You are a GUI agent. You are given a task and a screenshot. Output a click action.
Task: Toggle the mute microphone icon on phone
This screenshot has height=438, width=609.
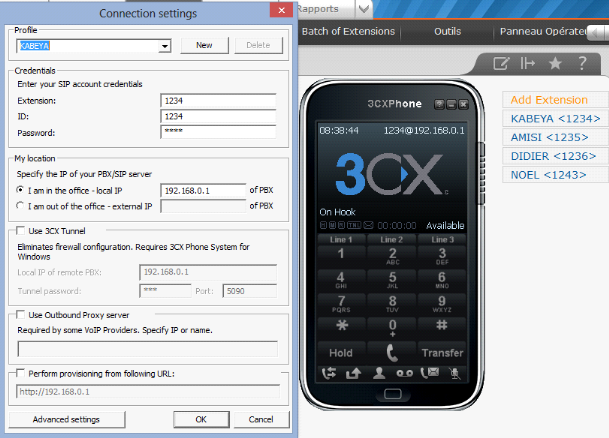(454, 373)
